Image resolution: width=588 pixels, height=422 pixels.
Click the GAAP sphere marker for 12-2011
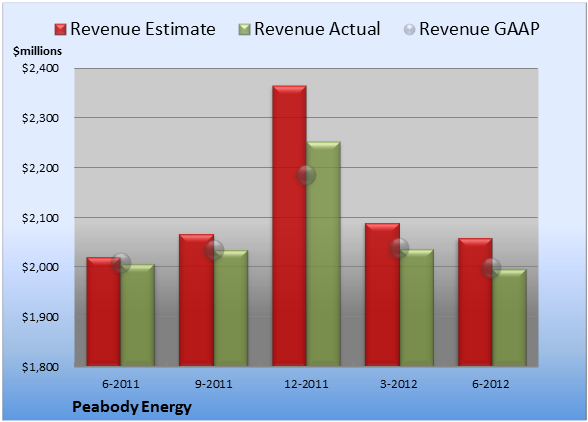click(x=306, y=175)
